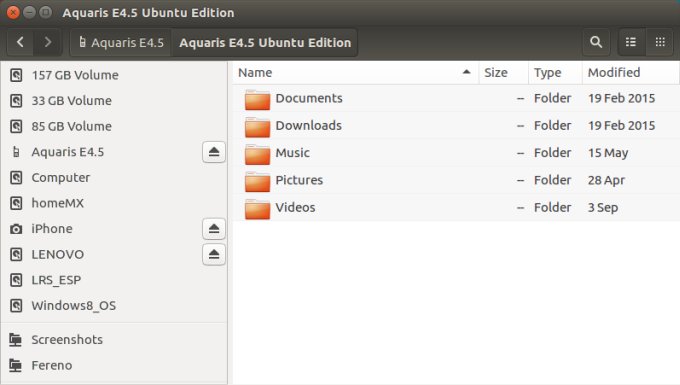Image resolution: width=680 pixels, height=385 pixels.
Task: Click the Pictures folder icon
Action: (x=257, y=181)
